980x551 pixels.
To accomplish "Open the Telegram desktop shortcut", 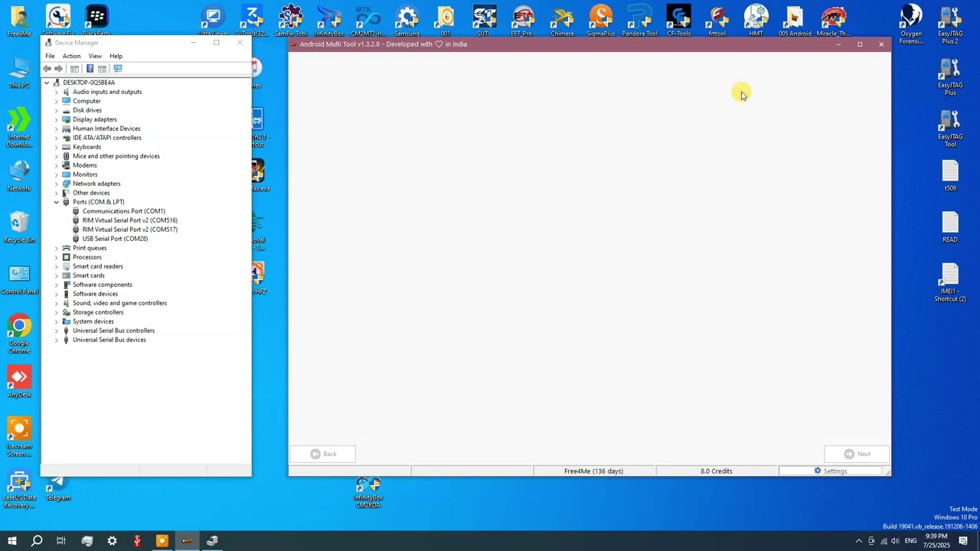I will coord(58,489).
